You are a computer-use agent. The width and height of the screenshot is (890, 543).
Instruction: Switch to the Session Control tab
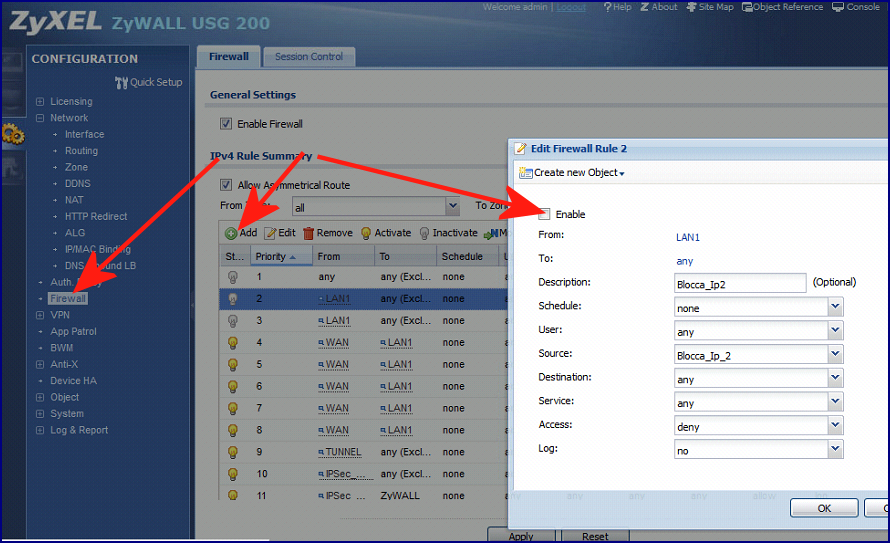[309, 57]
